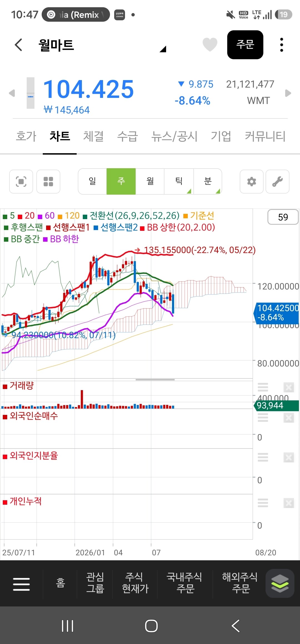Switch to the 커뮤니티 tab

click(x=265, y=136)
